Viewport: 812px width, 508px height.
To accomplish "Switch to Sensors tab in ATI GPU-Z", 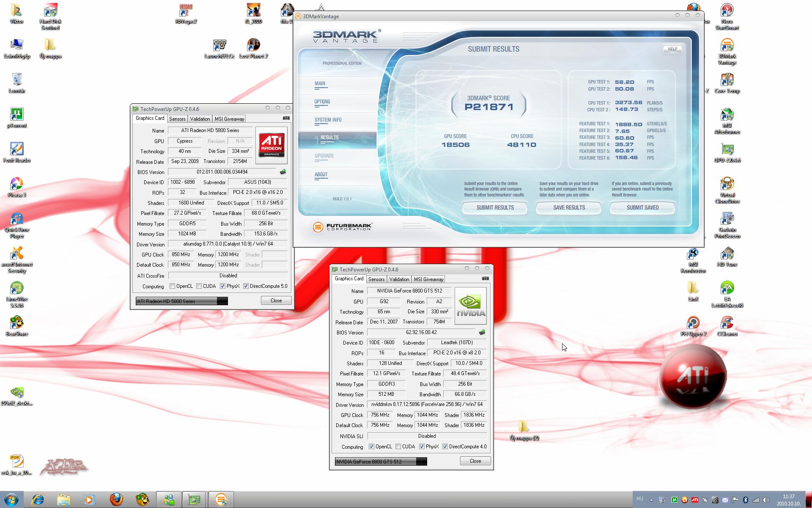I will (177, 119).
